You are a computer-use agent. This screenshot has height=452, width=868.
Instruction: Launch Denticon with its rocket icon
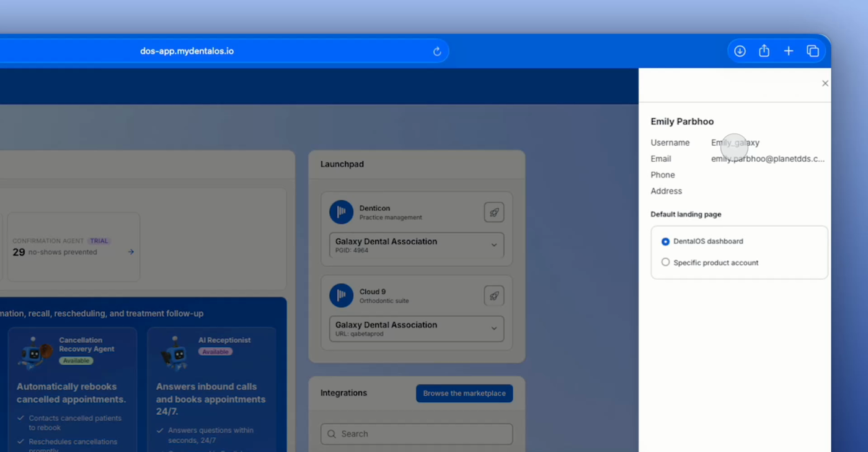pyautogui.click(x=494, y=212)
